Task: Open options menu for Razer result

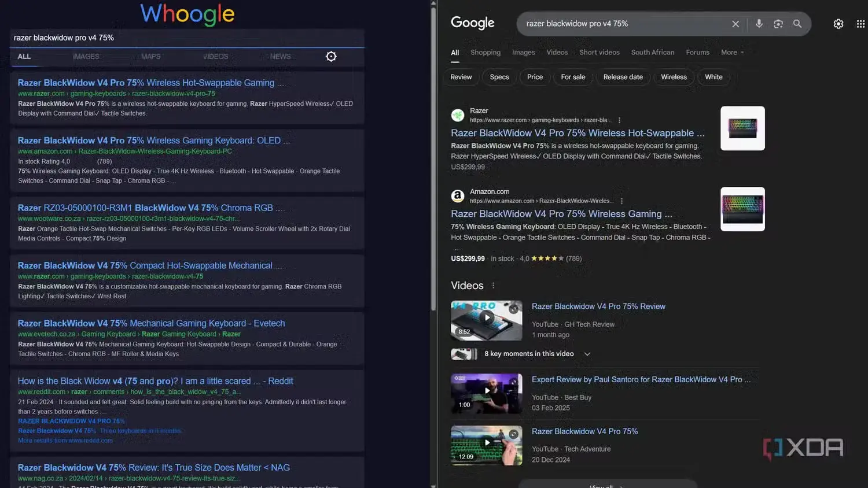Action: point(619,120)
